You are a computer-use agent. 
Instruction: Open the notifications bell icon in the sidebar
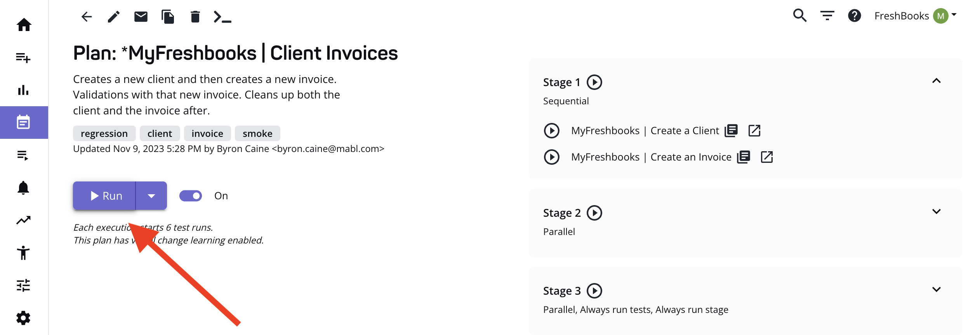[x=23, y=188]
